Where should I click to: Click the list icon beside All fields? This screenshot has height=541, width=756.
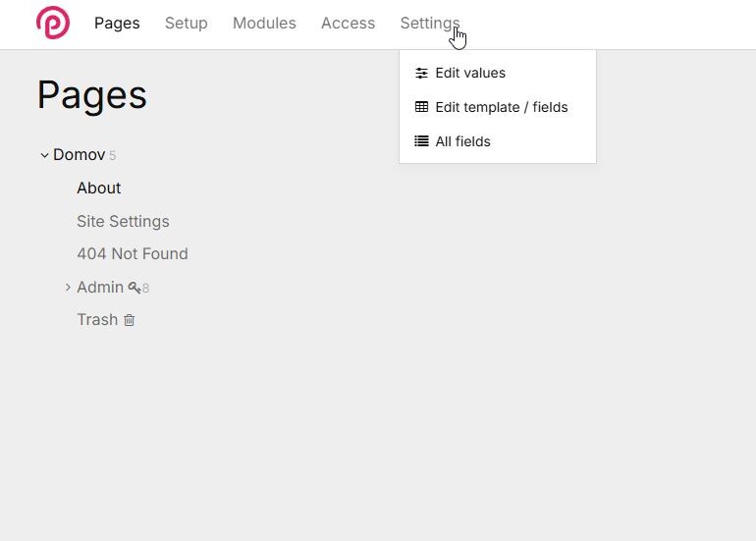[421, 141]
